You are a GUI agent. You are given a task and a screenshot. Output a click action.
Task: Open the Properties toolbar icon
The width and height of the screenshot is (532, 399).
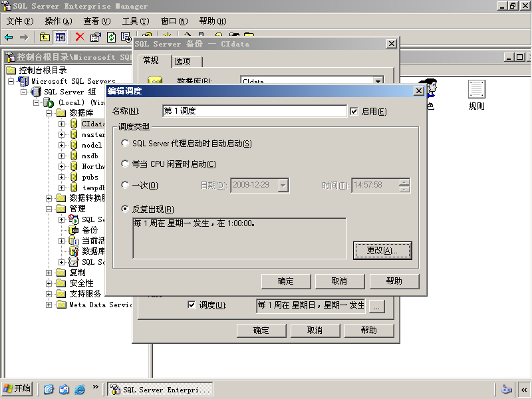[96, 37]
